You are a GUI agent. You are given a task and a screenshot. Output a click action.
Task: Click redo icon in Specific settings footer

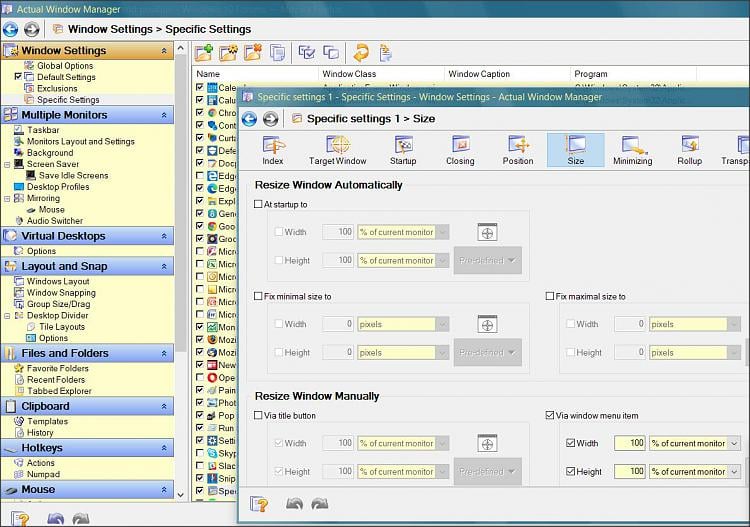coord(320,503)
